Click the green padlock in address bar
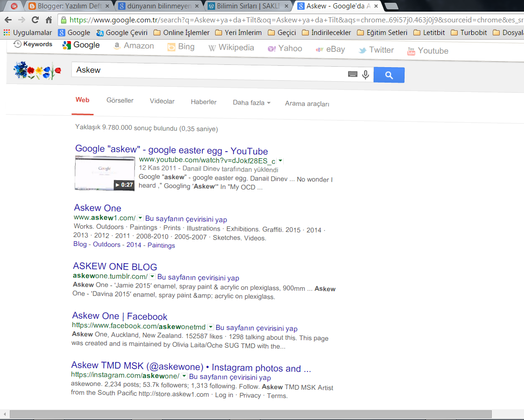The width and height of the screenshot is (524, 420). (x=63, y=20)
